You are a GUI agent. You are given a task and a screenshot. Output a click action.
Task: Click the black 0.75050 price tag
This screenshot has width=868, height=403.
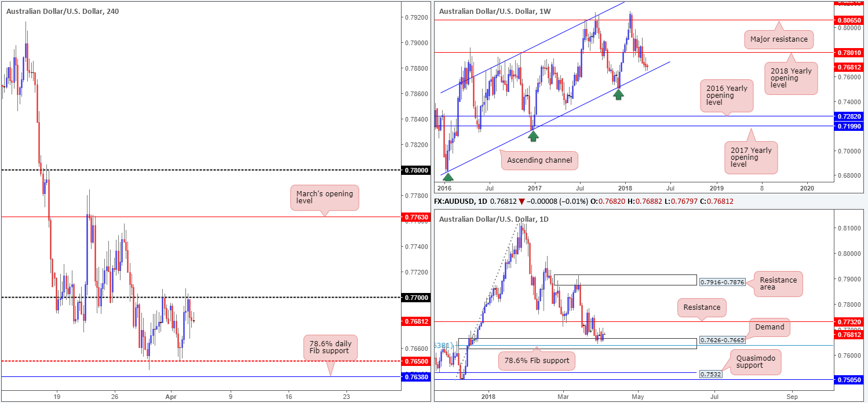click(x=849, y=380)
